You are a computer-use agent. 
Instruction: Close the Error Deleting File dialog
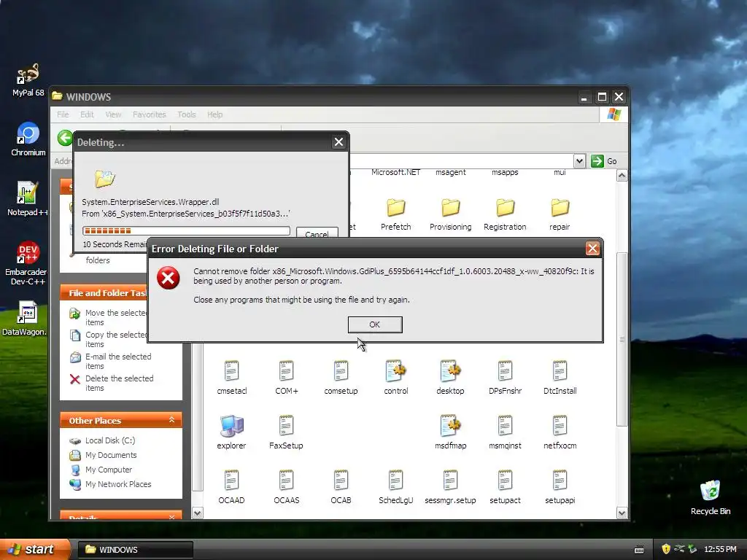(592, 248)
